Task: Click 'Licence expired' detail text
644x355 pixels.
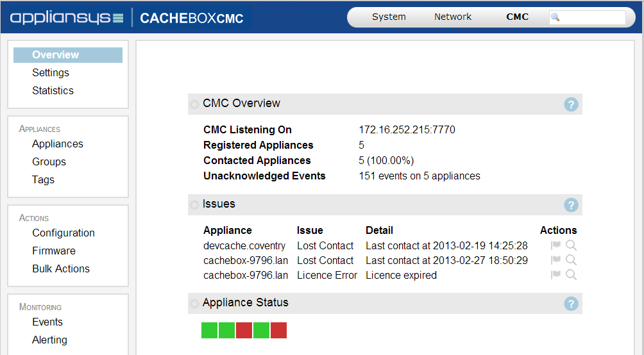Action: coord(401,276)
